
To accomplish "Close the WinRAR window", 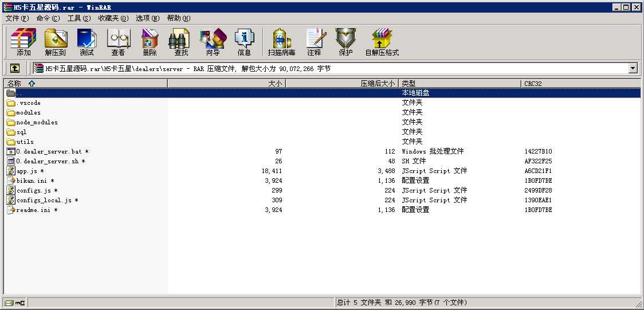I will pyautogui.click(x=636, y=7).
